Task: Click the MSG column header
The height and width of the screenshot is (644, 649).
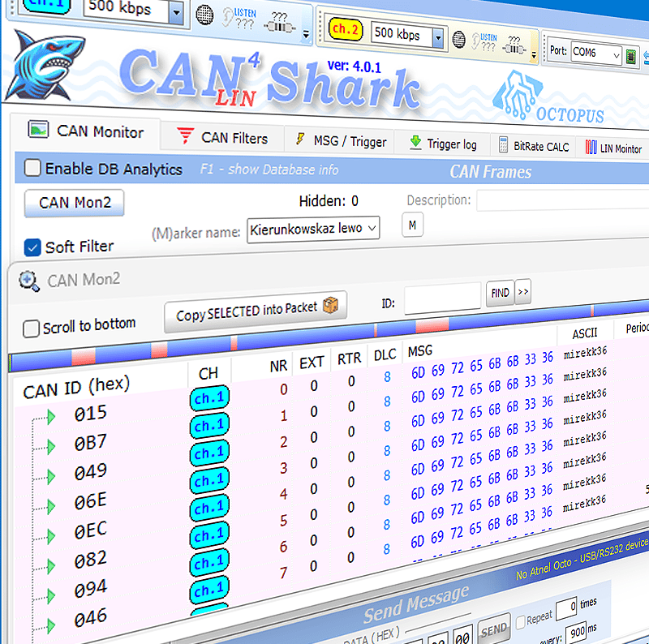Action: 420,351
